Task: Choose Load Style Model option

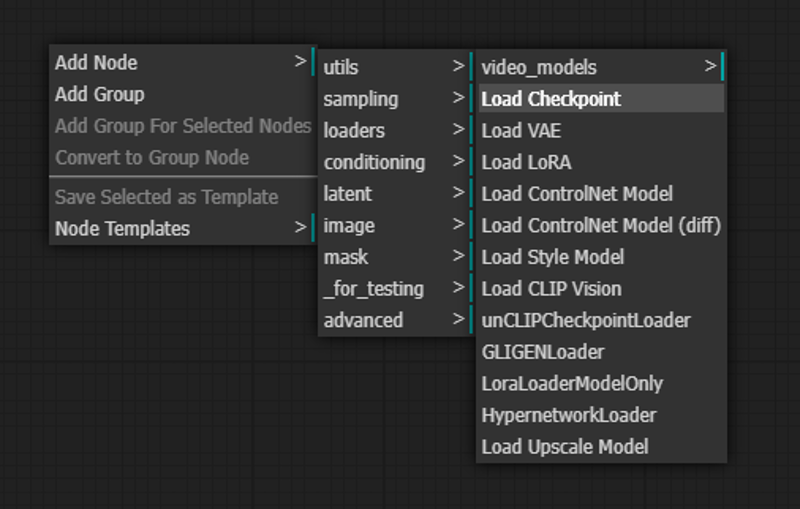Action: 601,257
